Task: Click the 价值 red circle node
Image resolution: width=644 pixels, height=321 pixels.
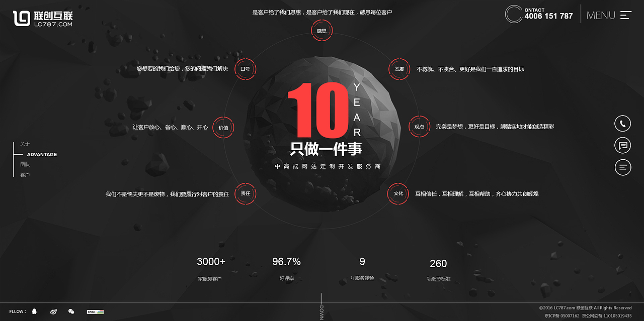Action: (223, 127)
